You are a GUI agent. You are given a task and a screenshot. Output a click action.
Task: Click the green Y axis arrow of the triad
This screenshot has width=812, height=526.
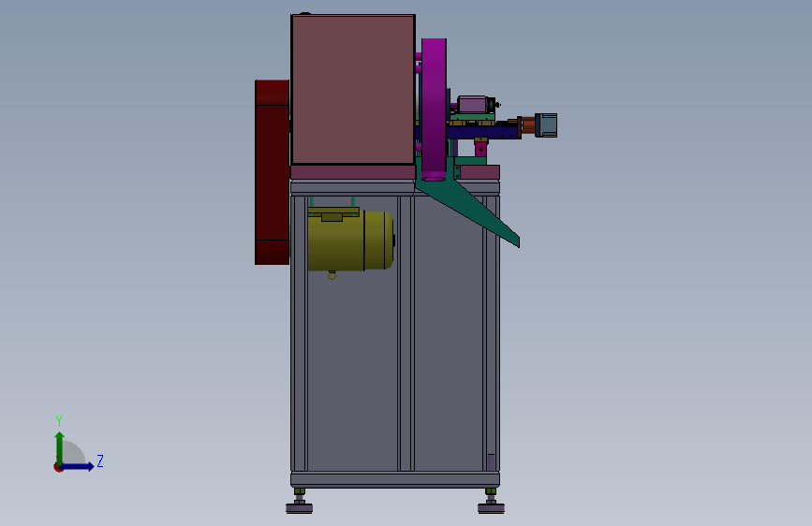click(x=60, y=447)
